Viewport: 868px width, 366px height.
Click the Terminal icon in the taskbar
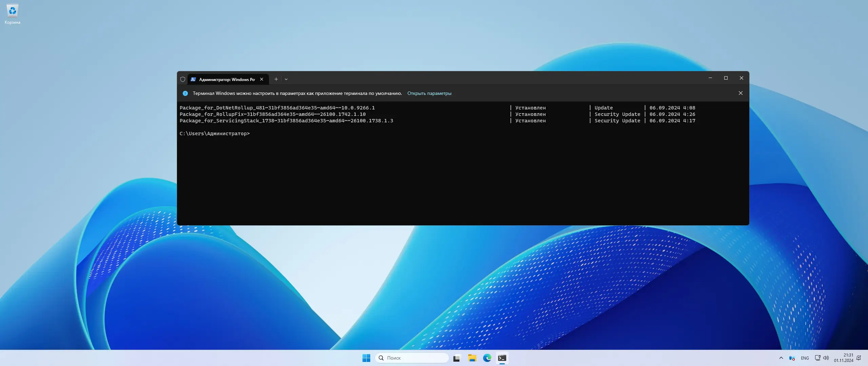502,358
